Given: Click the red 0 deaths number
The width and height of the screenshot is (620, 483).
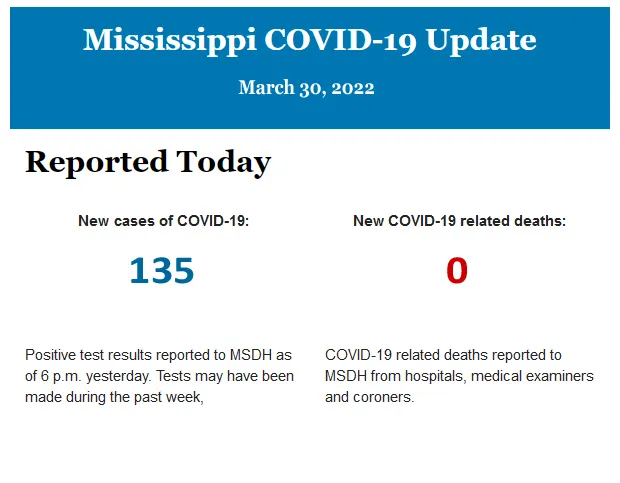Looking at the screenshot, I should (x=457, y=270).
